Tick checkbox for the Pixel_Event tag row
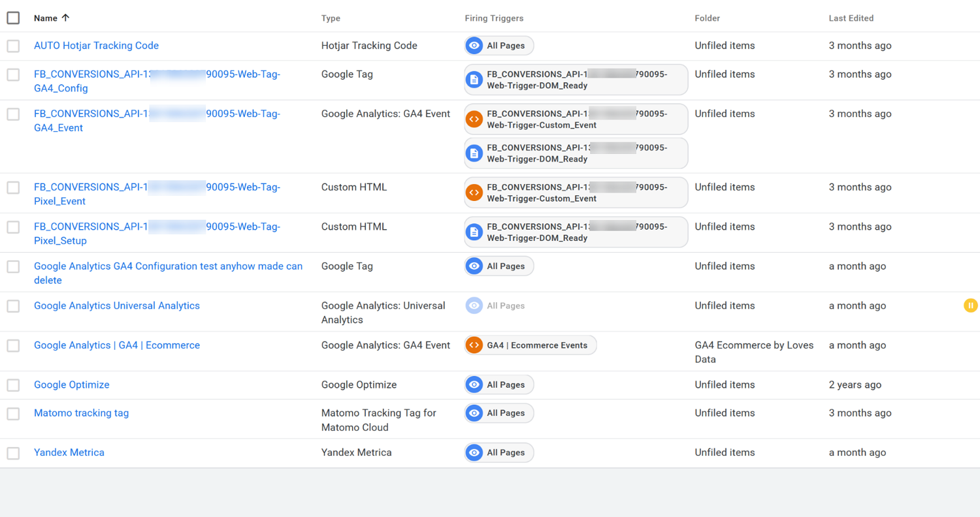The image size is (980, 517). [x=13, y=187]
